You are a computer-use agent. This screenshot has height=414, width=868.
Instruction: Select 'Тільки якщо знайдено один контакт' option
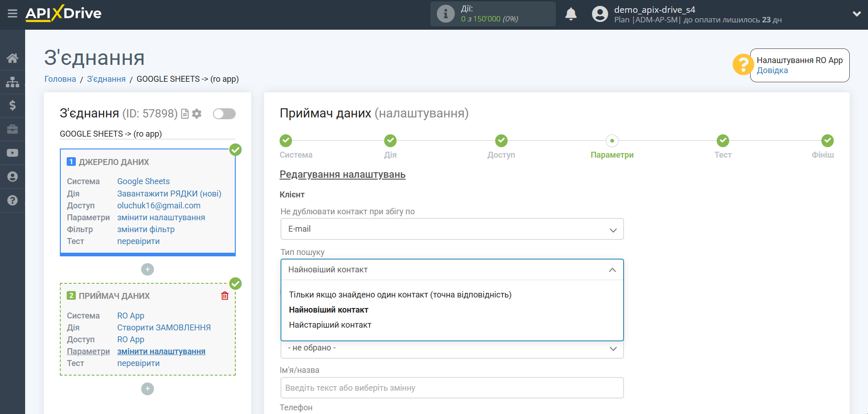click(x=400, y=295)
